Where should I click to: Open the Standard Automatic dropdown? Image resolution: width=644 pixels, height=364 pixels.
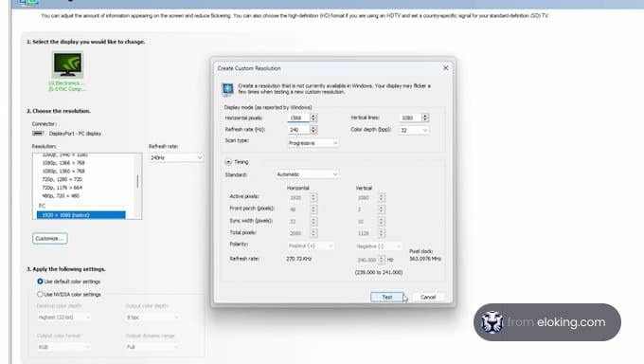(x=307, y=174)
